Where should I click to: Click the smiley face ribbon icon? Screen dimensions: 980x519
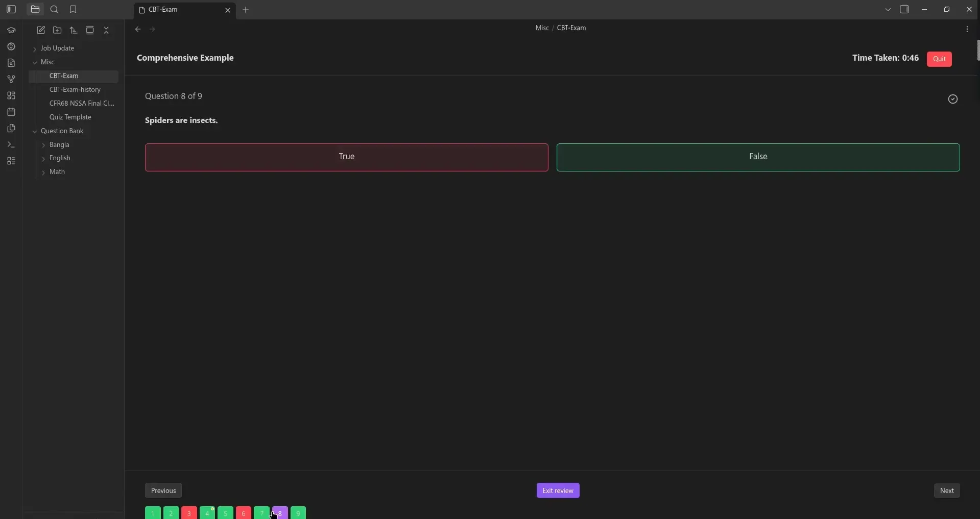(11, 47)
